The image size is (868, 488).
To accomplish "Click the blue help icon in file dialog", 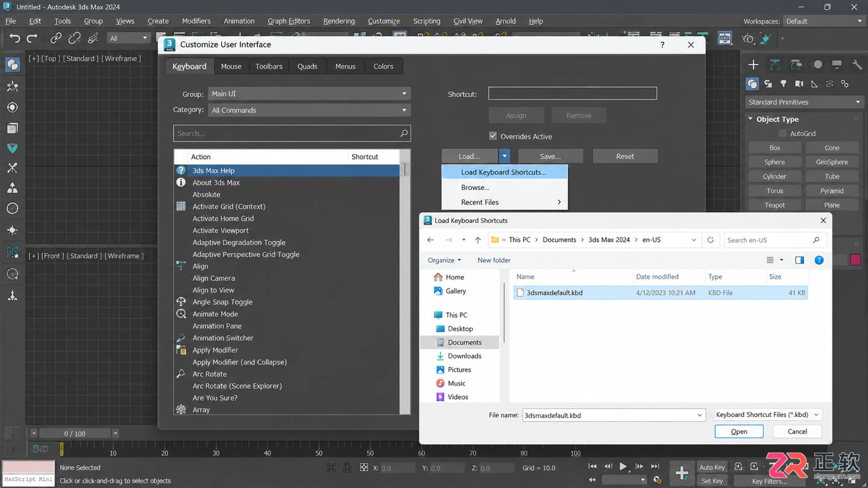I will 819,260.
